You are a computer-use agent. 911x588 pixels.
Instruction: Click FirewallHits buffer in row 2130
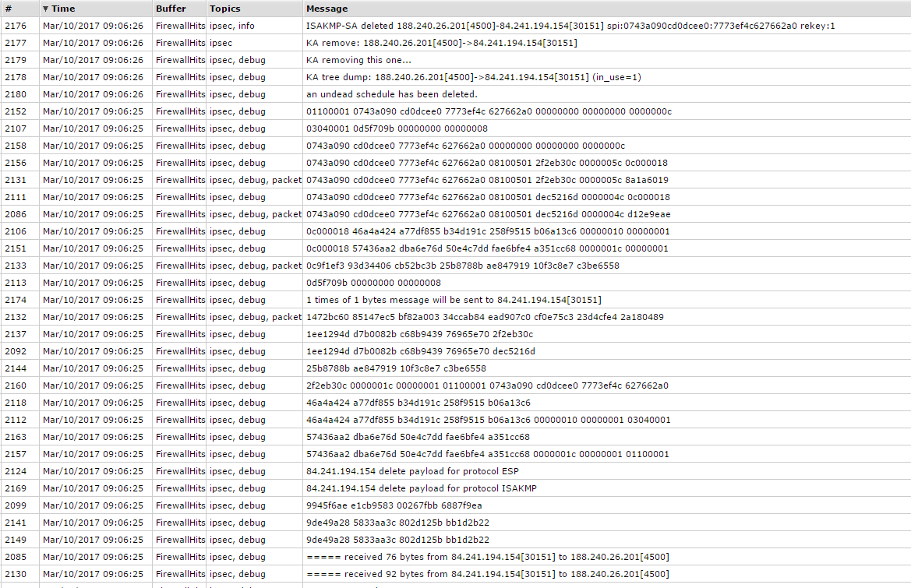tap(180, 573)
